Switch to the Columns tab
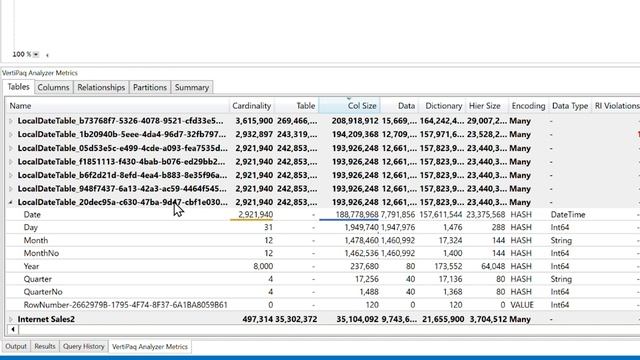The height and width of the screenshot is (360, 640). click(53, 87)
